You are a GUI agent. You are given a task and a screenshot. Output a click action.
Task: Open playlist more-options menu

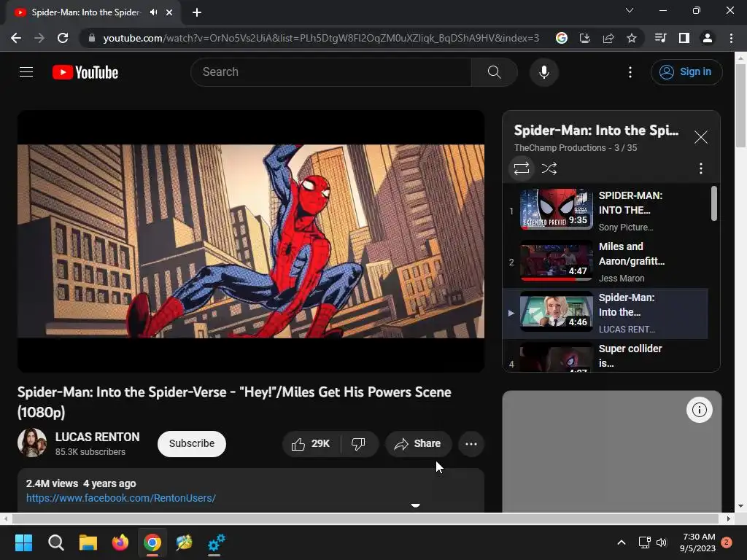[x=700, y=168]
